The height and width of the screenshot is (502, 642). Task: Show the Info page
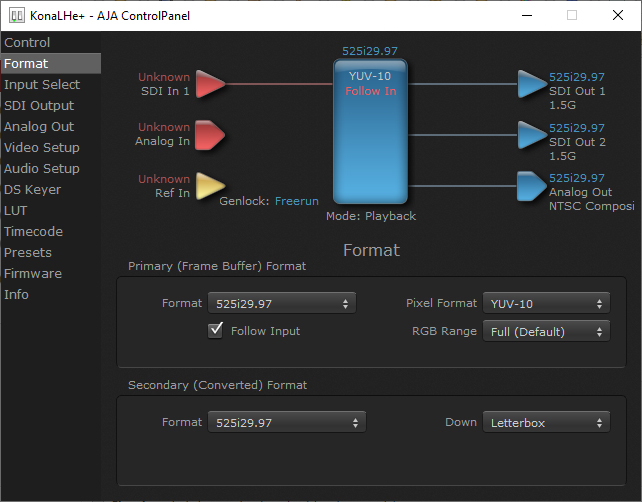click(51, 294)
